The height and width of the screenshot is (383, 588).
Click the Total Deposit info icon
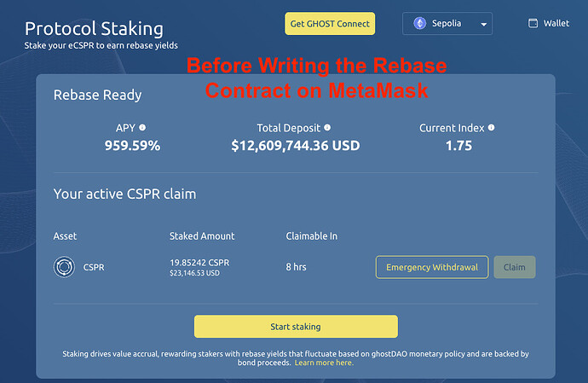click(x=327, y=128)
